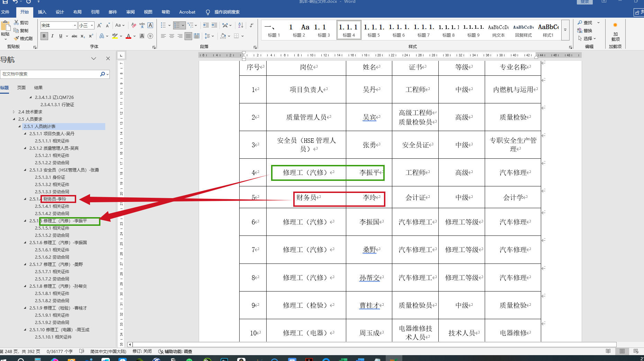Click the Copy (复制) button
The image size is (644, 361).
21,30
